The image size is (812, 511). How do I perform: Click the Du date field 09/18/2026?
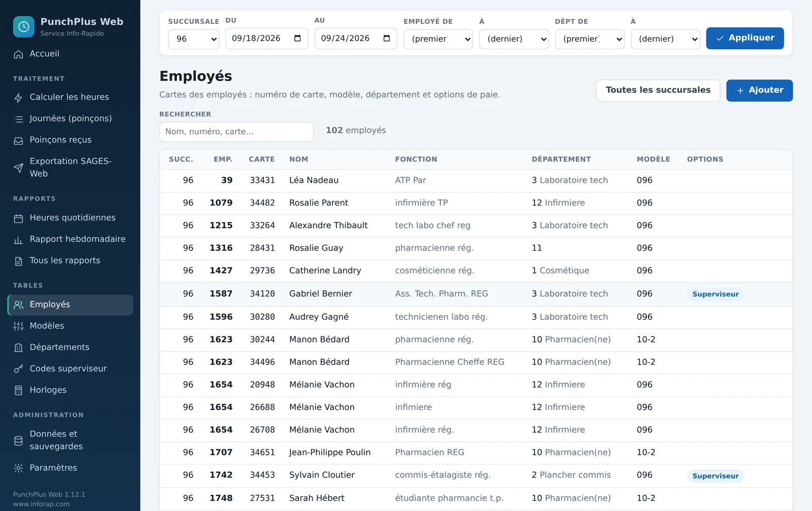pyautogui.click(x=266, y=39)
